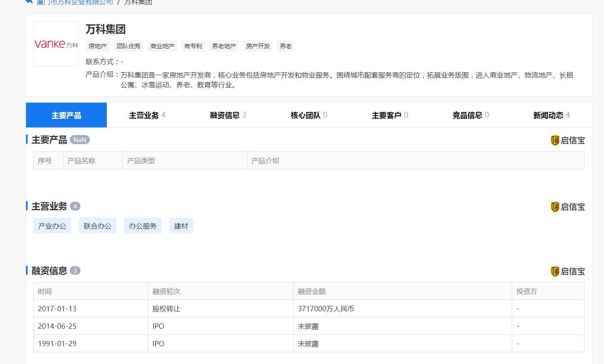Viewport: 604px width, 364px height.
Task: Switch to the 主要产品 tab
Action: [66, 115]
